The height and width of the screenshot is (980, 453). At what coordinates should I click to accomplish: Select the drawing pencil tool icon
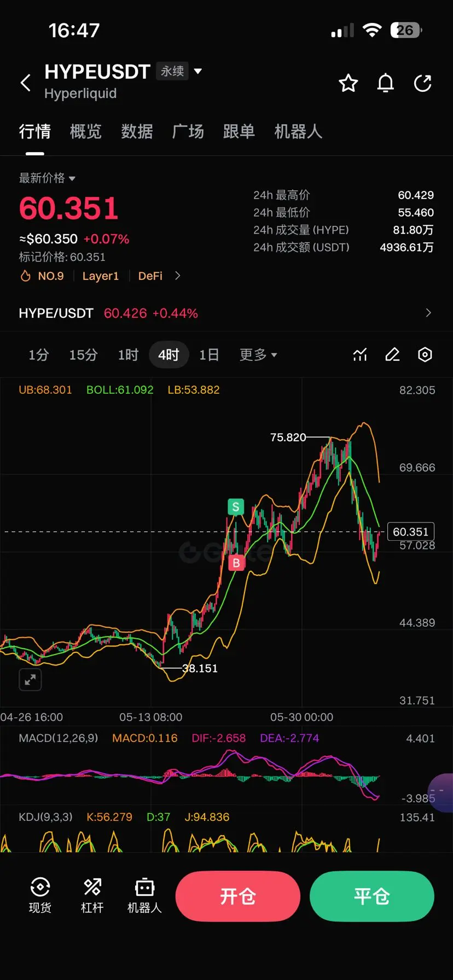[x=393, y=355]
